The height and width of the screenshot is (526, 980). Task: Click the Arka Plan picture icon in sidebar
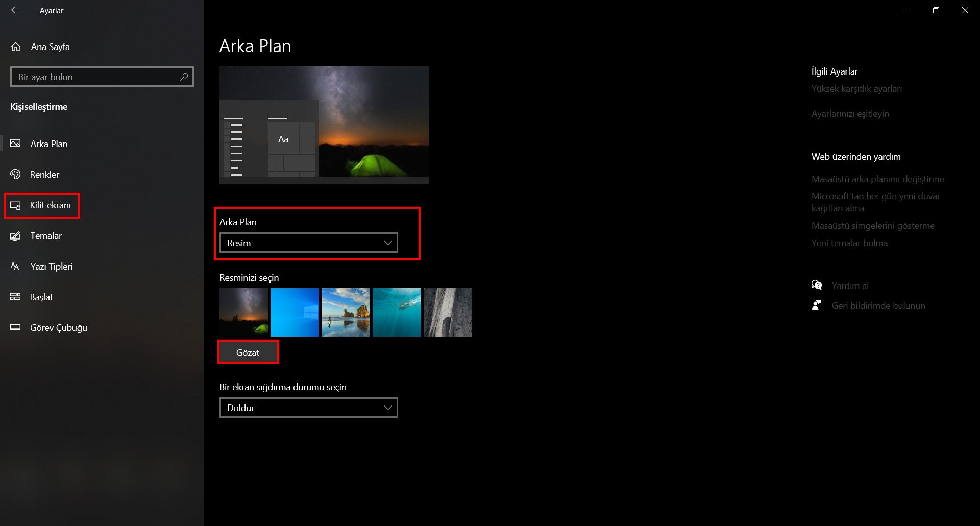coord(15,144)
